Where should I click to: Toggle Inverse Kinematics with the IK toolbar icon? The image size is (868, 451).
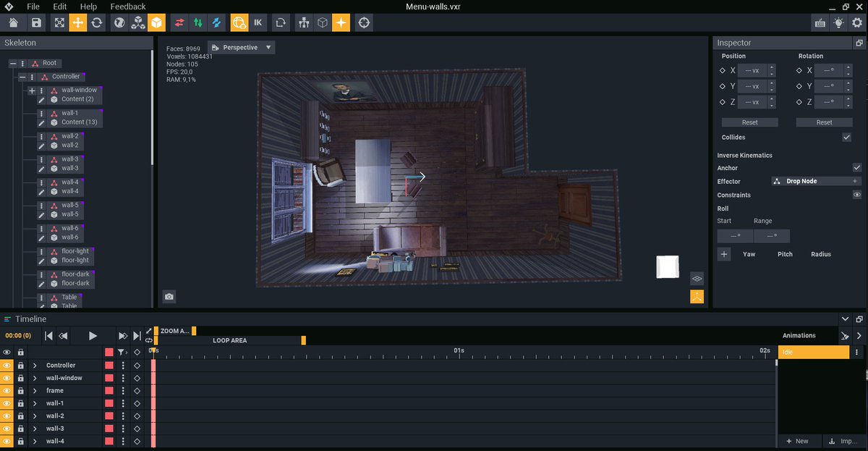point(258,22)
